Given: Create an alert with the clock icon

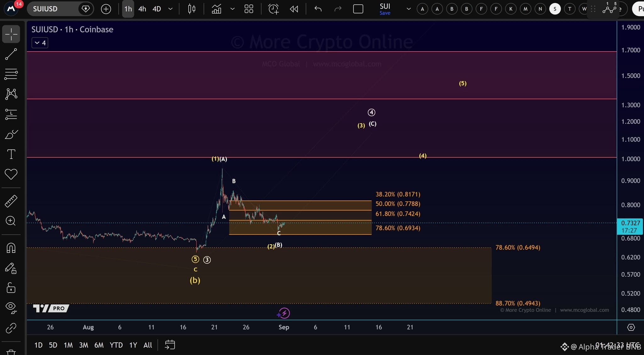Looking at the screenshot, I should coord(273,9).
